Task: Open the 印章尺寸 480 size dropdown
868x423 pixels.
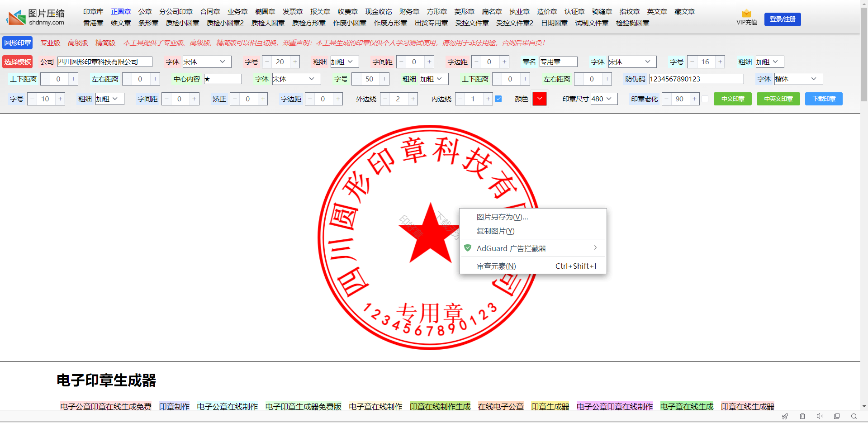Action: tap(604, 99)
